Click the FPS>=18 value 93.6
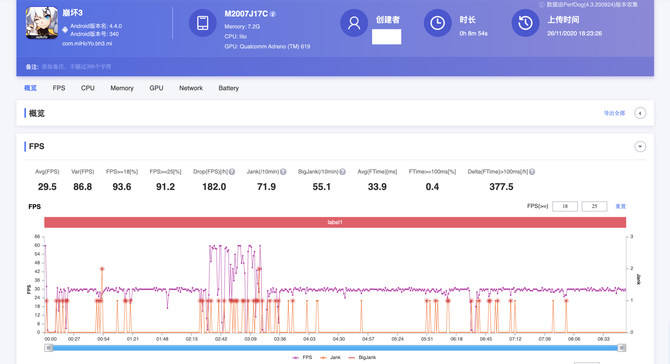 [122, 187]
